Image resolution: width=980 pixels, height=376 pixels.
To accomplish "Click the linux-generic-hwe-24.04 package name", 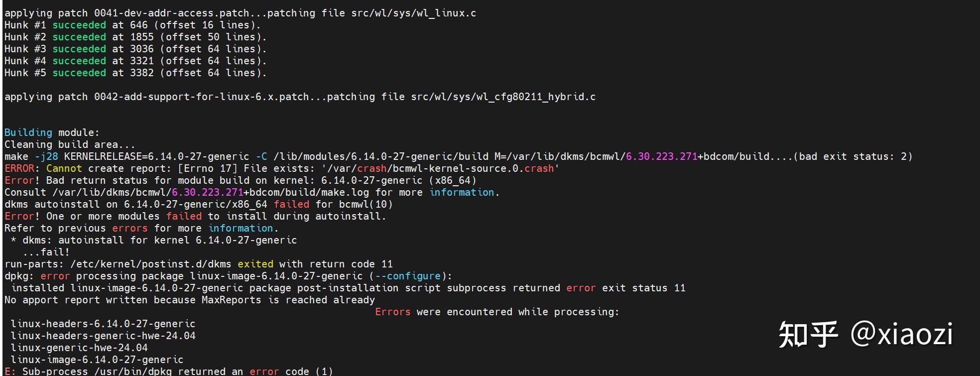I will (x=79, y=348).
